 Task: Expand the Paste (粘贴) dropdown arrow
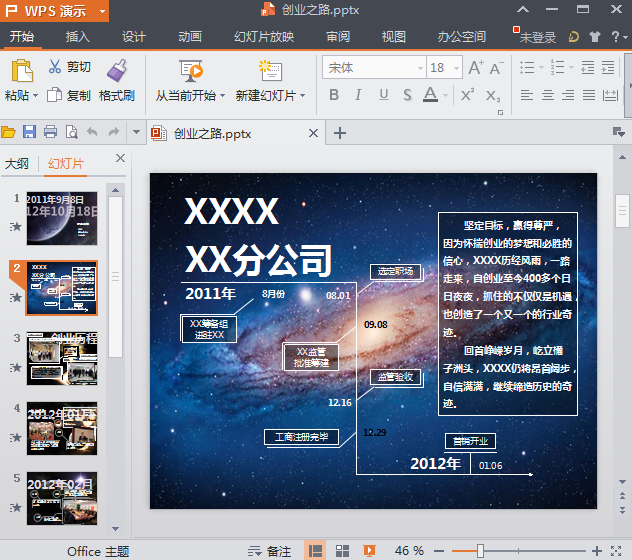click(35, 96)
